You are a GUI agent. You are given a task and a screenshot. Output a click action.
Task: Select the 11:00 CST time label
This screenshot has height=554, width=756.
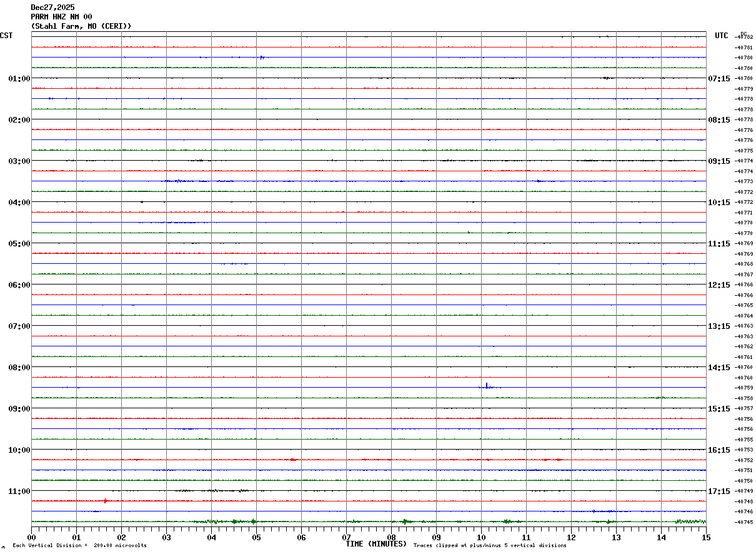click(19, 491)
